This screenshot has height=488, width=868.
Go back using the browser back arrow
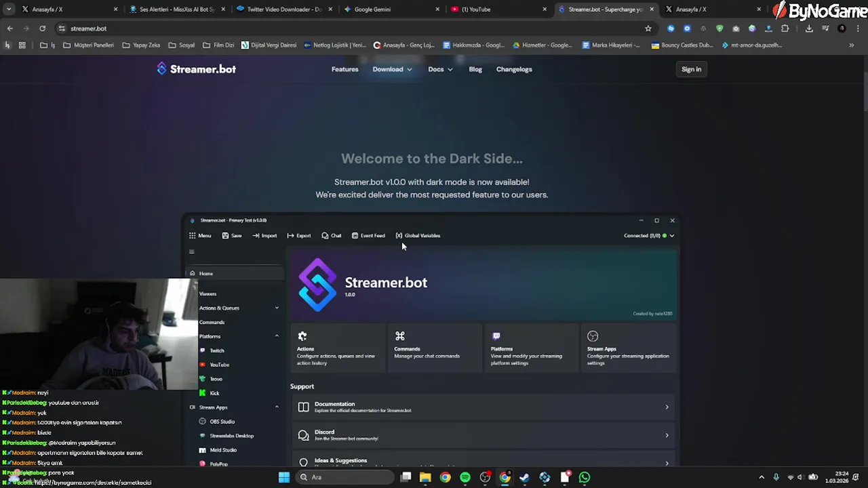click(x=9, y=28)
